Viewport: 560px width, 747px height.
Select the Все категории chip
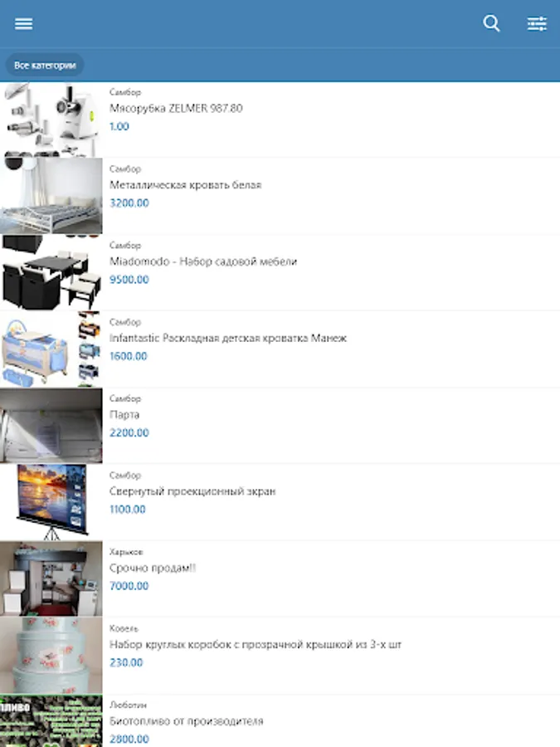coord(45,66)
